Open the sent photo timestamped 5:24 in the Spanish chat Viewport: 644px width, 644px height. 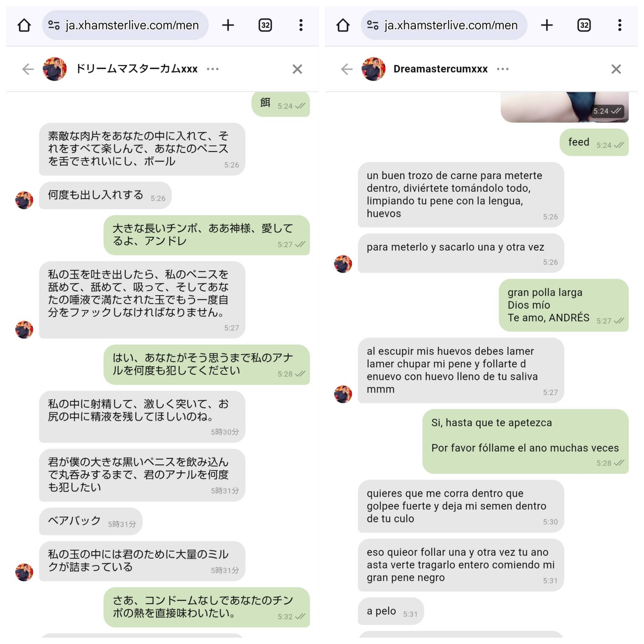[x=564, y=107]
